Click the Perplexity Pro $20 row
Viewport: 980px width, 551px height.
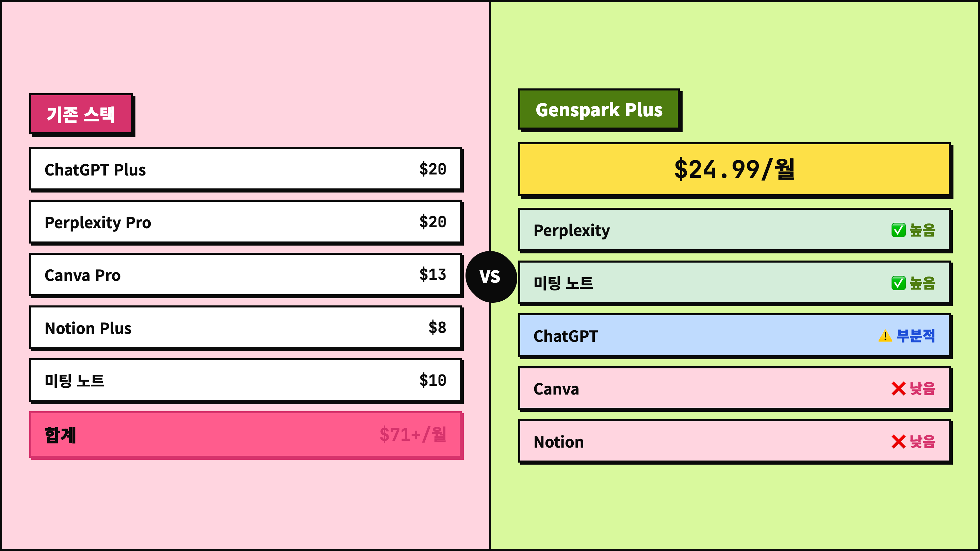(x=245, y=222)
